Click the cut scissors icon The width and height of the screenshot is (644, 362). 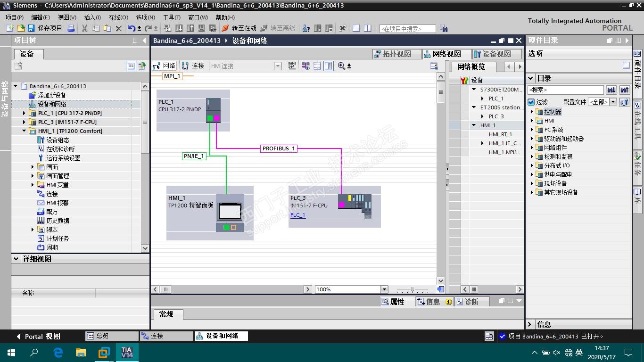(85, 28)
